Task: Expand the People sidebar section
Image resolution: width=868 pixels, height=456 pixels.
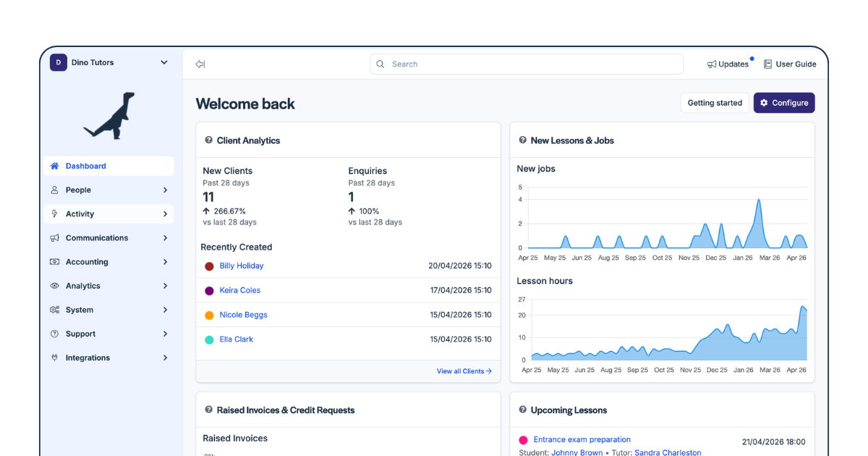Action: tap(165, 190)
